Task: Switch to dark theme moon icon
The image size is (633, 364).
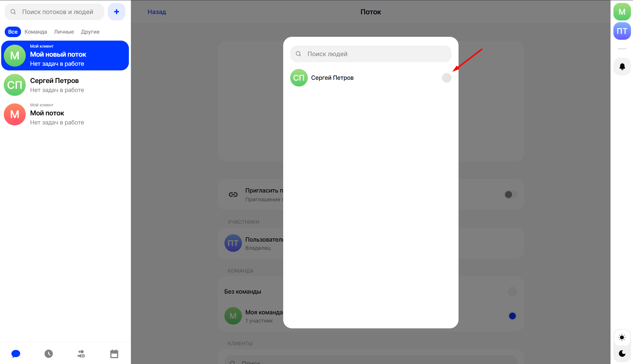Action: tap(622, 353)
